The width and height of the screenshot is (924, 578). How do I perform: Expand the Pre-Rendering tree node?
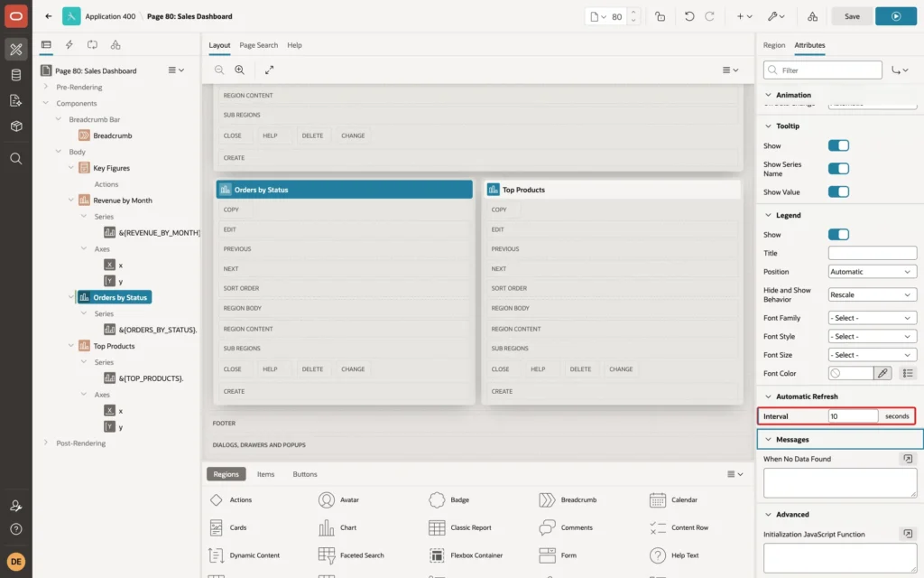tap(45, 87)
